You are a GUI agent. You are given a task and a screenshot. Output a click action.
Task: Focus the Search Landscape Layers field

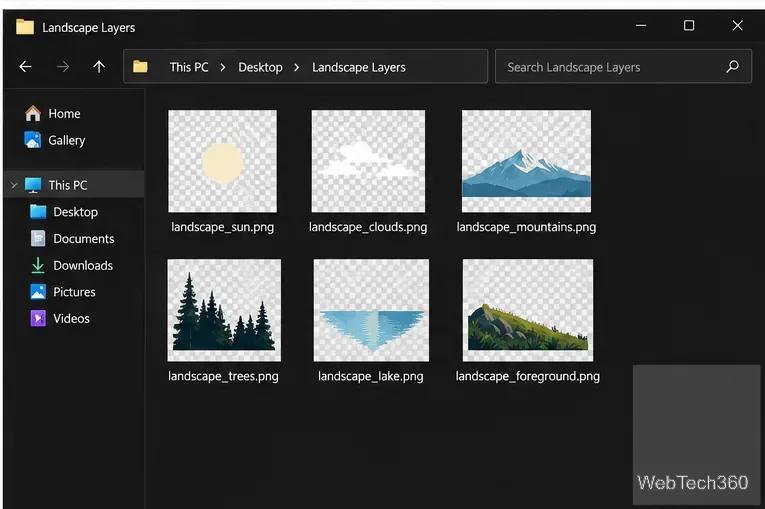[623, 66]
